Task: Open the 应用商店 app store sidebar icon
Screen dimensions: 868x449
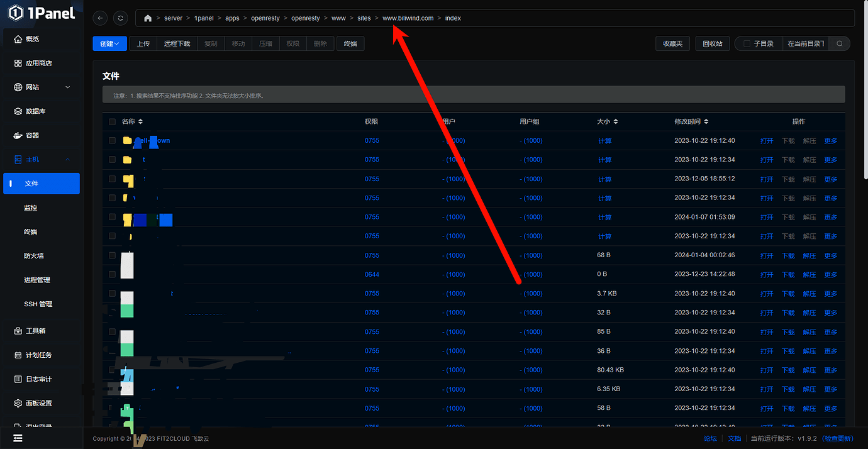Action: click(18, 64)
